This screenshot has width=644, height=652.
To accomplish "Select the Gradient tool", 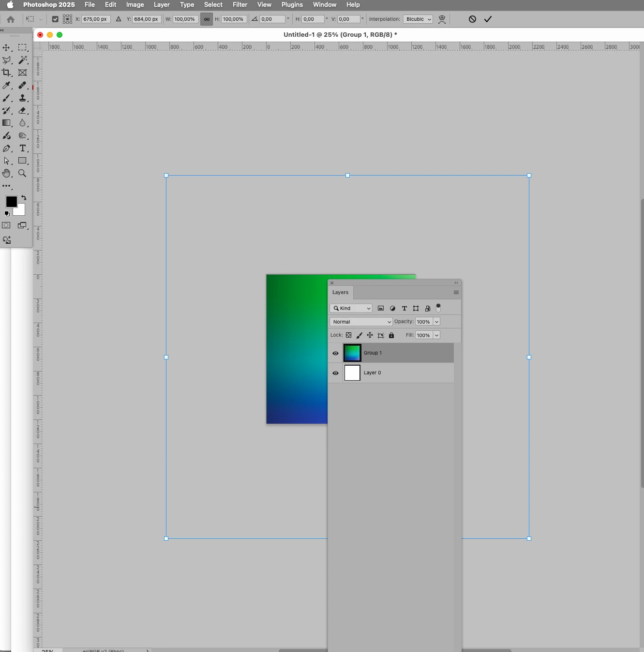I will pyautogui.click(x=6, y=123).
